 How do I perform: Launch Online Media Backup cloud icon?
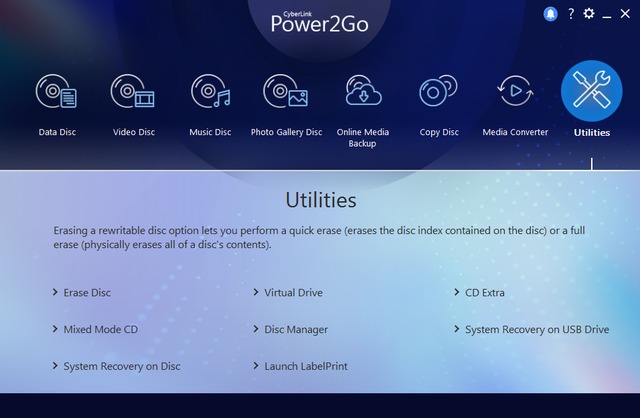pos(362,94)
